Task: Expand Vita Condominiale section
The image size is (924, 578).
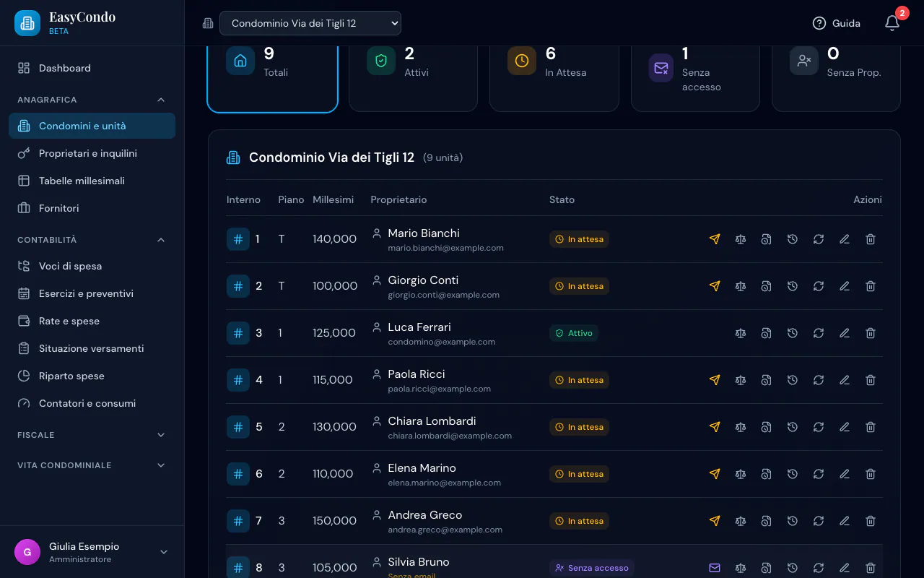Action: tap(92, 465)
